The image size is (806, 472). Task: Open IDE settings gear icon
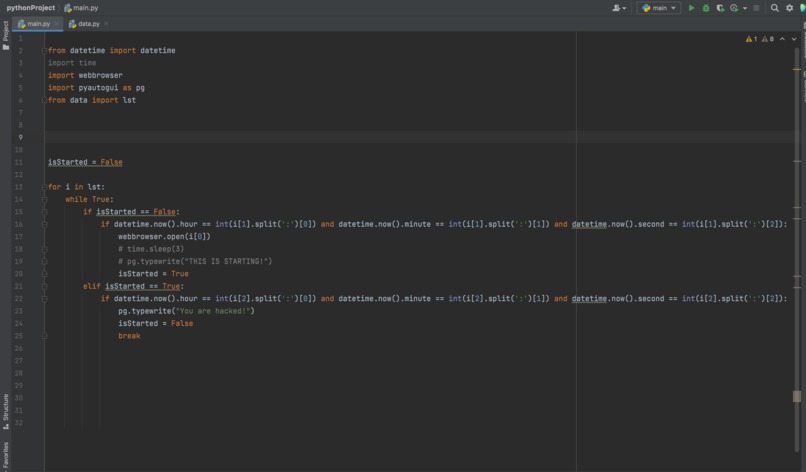pos(790,8)
